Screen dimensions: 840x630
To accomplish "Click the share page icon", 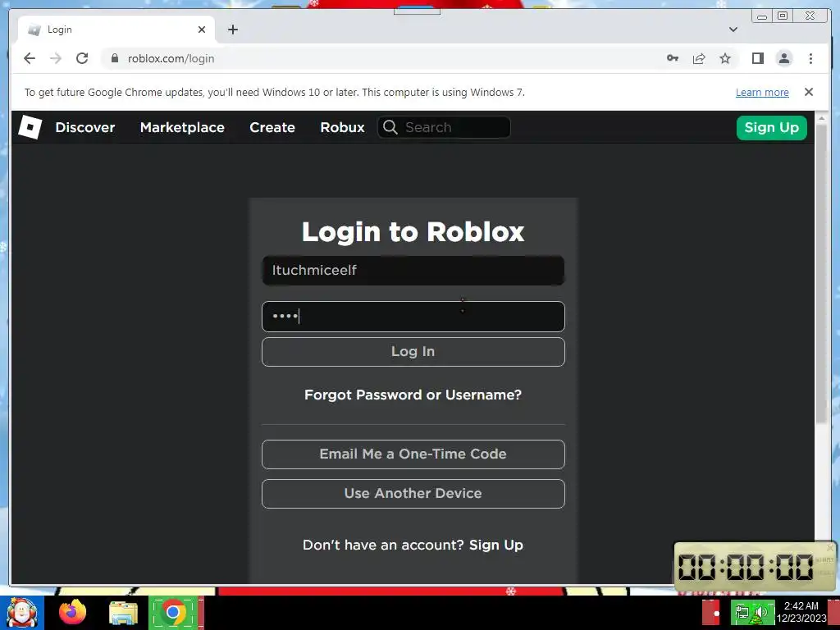I will tap(699, 58).
